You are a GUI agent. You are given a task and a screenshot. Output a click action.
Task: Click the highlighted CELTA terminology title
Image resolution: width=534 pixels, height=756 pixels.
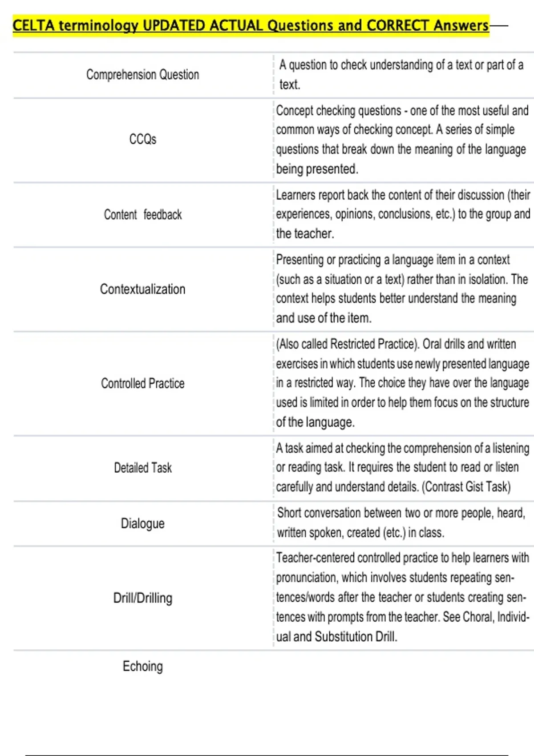click(251, 25)
